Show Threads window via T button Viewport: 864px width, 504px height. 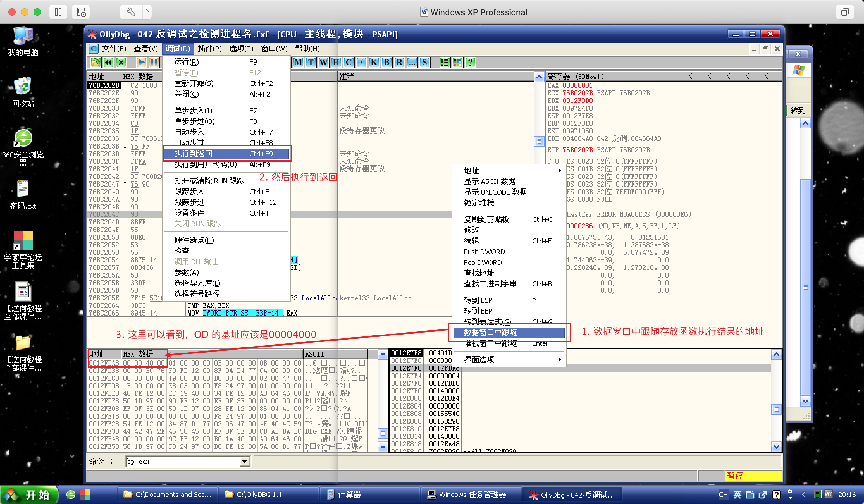[311, 62]
